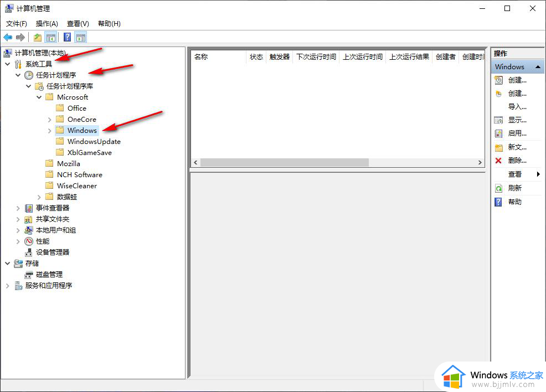Viewport: 546px width, 392px height.
Task: Click the 显示... icon in actions pane
Action: [498, 121]
